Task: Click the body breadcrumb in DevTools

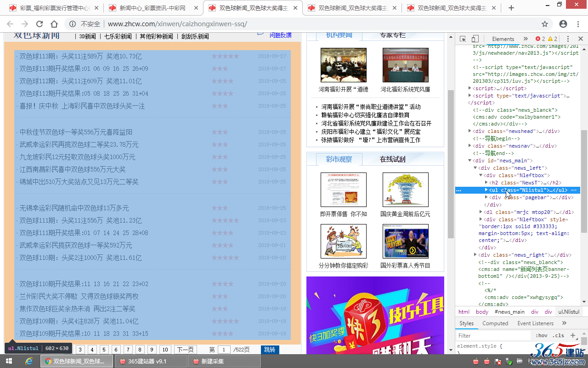Action: (482, 311)
